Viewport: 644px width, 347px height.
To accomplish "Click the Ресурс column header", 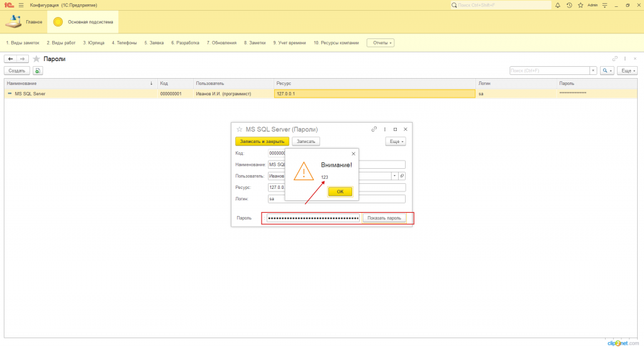I will [x=375, y=84].
